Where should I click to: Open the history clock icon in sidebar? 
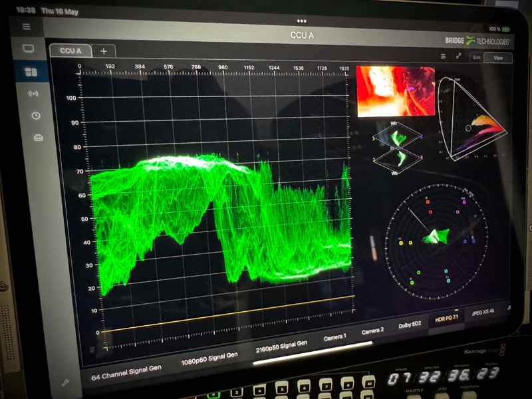click(35, 115)
